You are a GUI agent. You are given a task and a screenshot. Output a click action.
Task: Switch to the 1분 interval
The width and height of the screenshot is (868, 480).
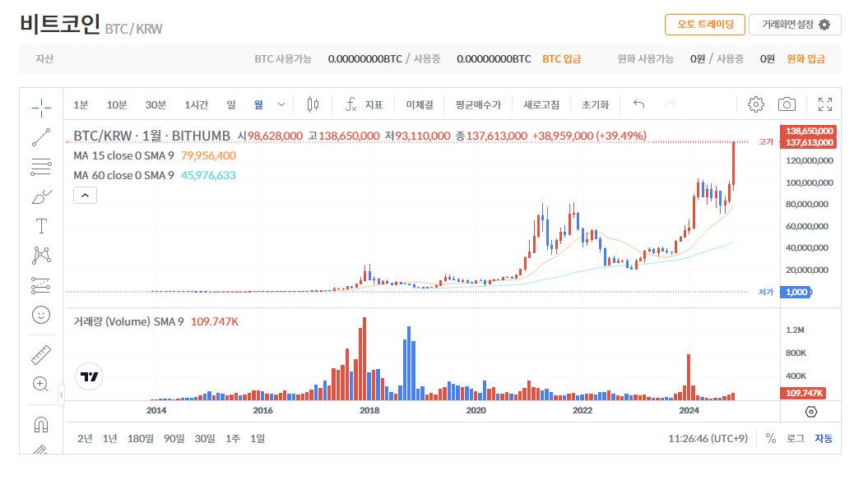(81, 104)
